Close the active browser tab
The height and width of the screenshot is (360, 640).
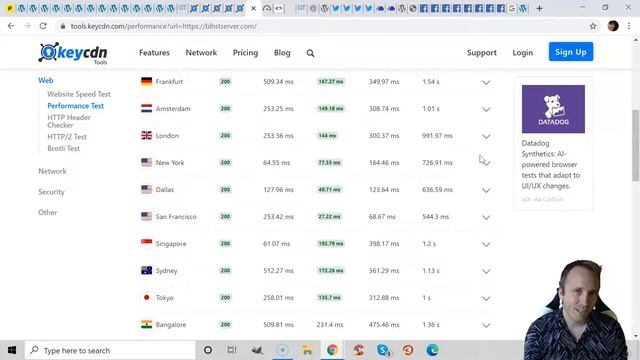click(253, 8)
